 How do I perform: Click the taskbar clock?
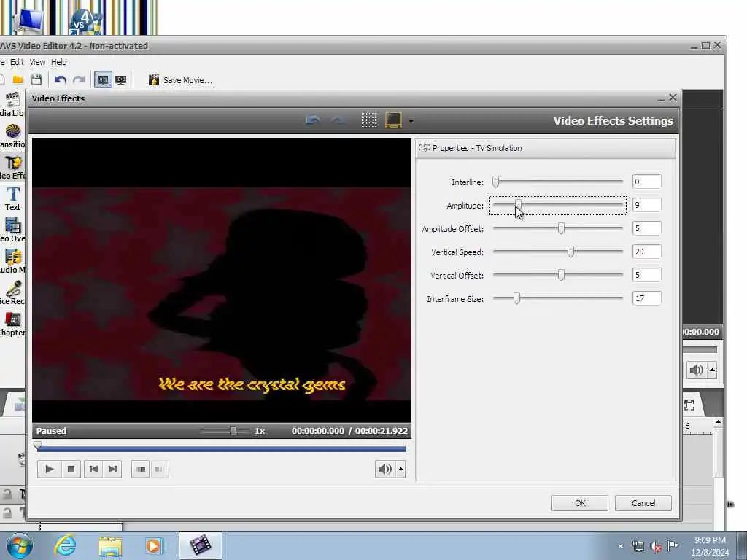click(710, 546)
